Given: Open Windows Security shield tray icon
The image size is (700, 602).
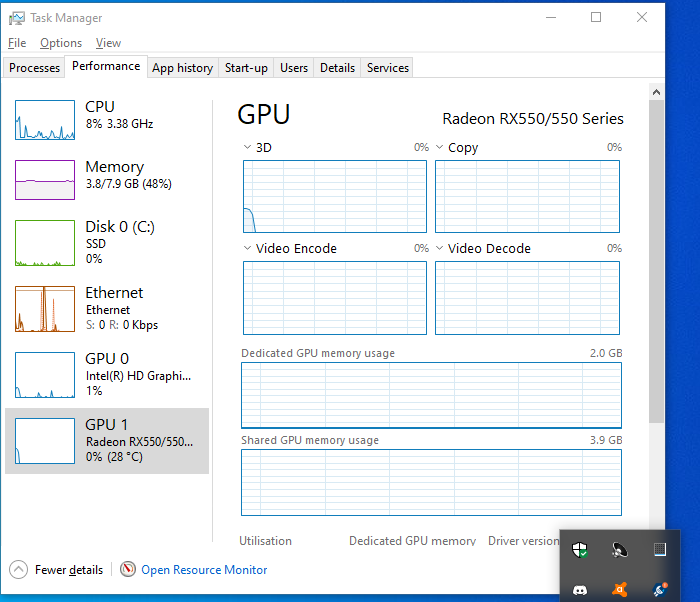Looking at the screenshot, I should [580, 550].
